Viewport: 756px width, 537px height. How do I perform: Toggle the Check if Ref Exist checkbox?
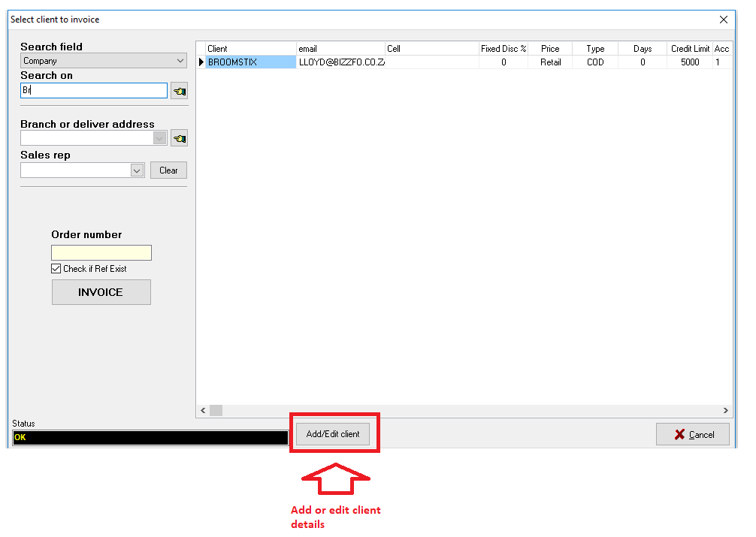pyautogui.click(x=56, y=269)
